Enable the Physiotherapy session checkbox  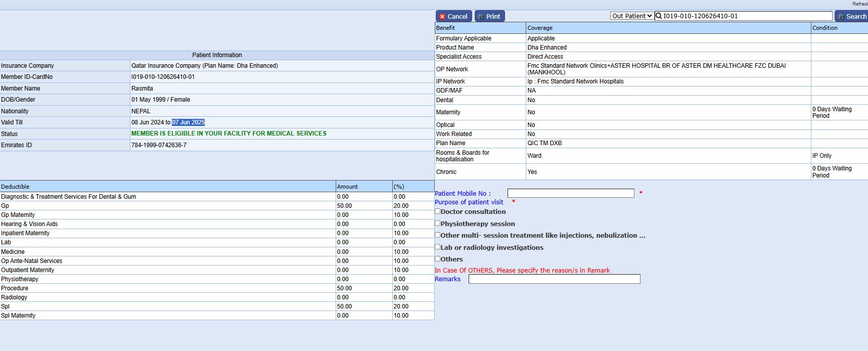point(438,223)
